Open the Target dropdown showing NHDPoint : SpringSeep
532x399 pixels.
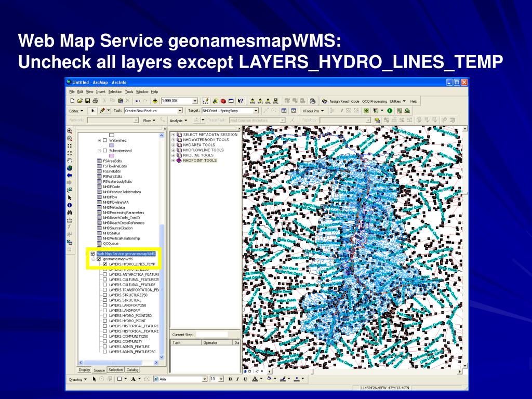pos(256,111)
